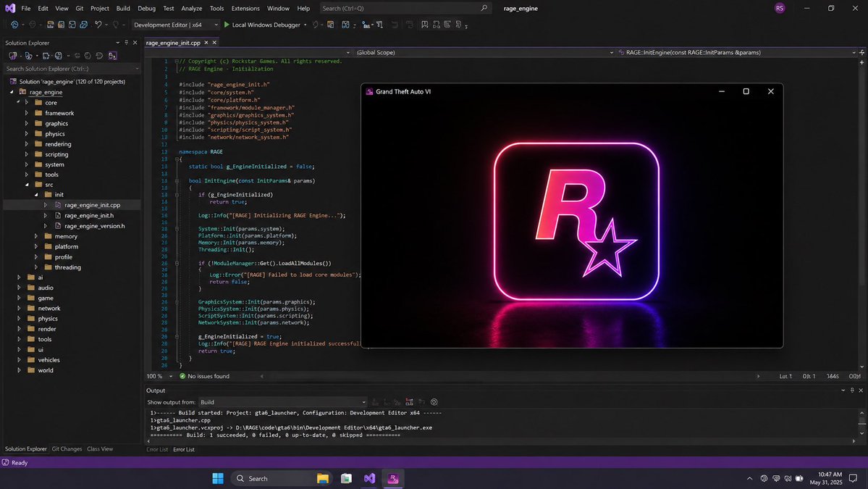Expand the graphics folder
Screen dimensions: 868x489
click(27, 123)
